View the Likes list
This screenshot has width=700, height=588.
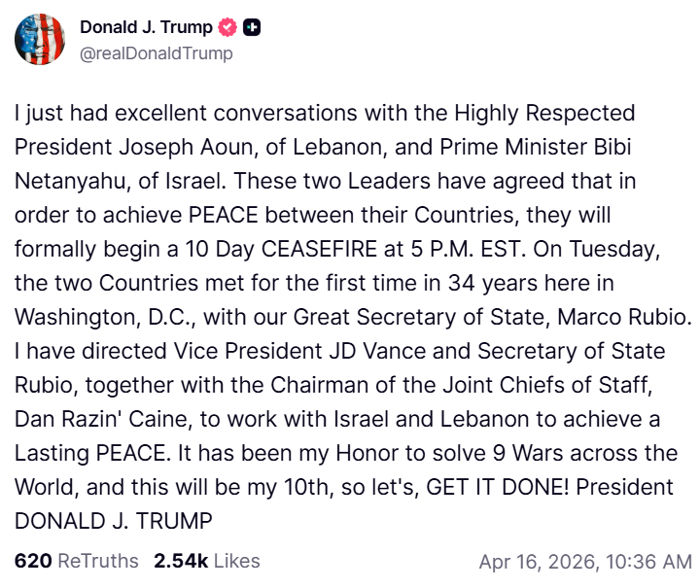pos(236,561)
